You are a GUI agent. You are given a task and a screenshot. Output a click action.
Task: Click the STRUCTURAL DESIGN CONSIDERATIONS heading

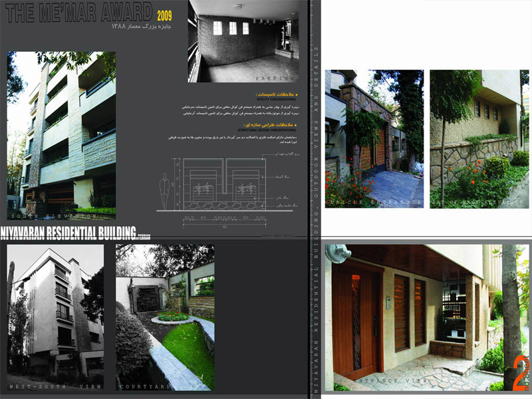coord(267,130)
